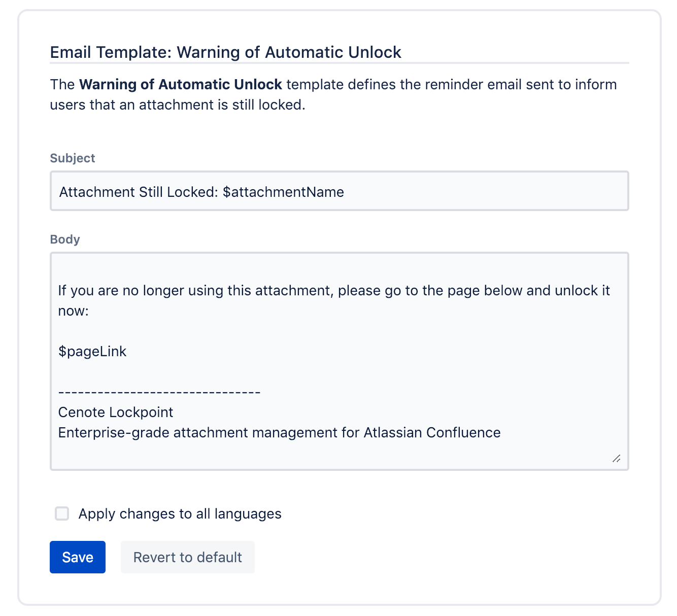677x616 pixels.
Task: Click the bold "Warning of Automatic Unlock" description text
Action: (x=181, y=84)
